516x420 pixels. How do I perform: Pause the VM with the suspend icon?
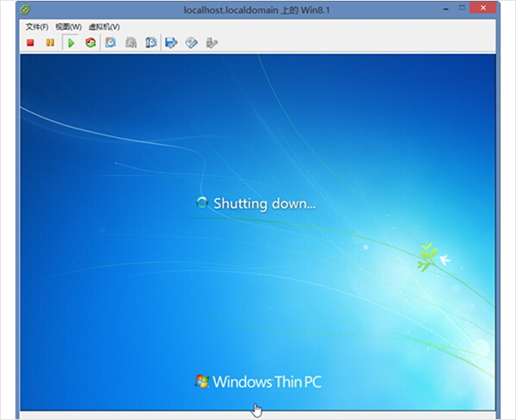click(50, 43)
